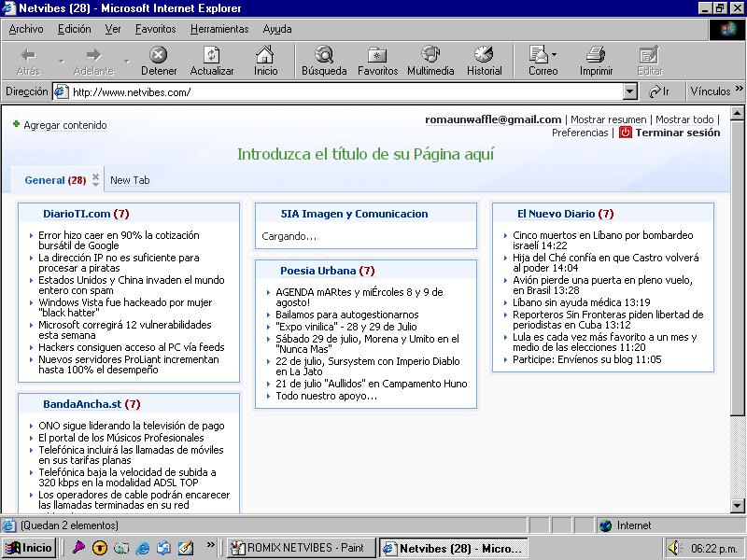The image size is (747, 560).
Task: Open the Windows Inicio start button
Action: point(29,548)
